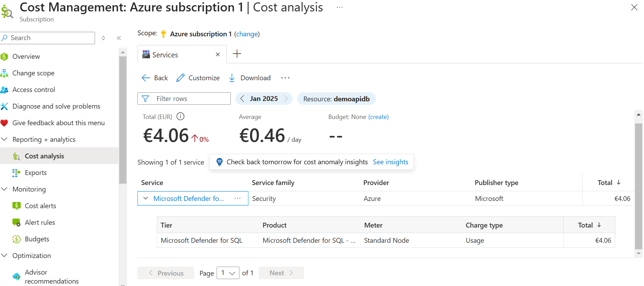Collapse the Microsoft Defender service row
644x286 pixels.
point(146,198)
